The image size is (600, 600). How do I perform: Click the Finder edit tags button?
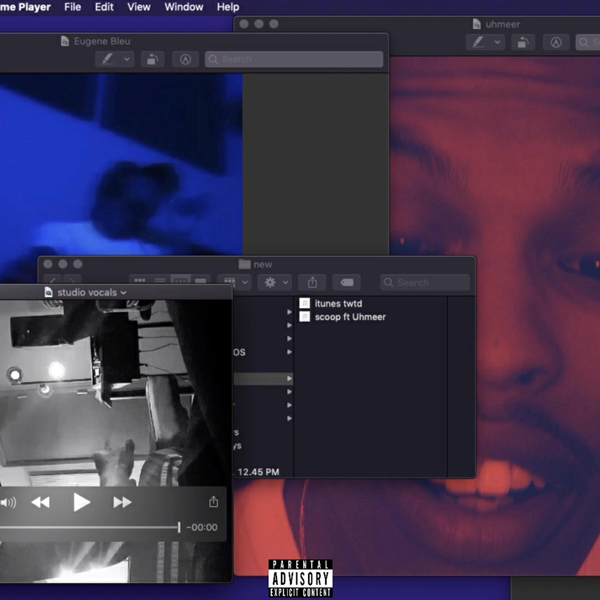[347, 282]
